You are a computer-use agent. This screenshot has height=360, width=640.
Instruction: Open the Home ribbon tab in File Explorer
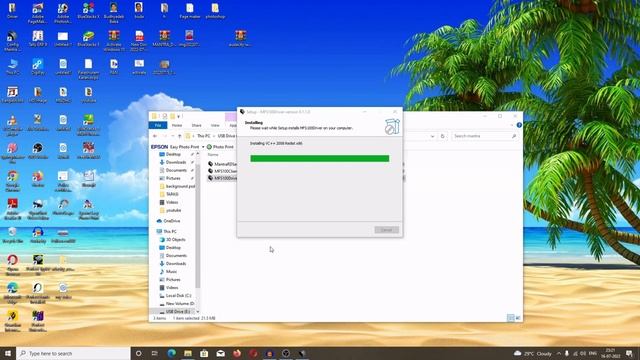coord(177,125)
